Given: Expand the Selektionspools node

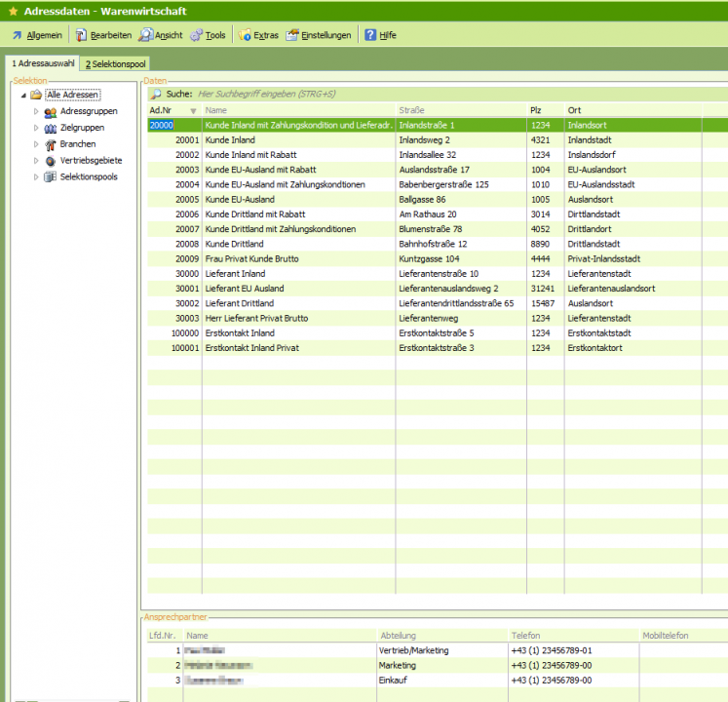Looking at the screenshot, I should [36, 177].
